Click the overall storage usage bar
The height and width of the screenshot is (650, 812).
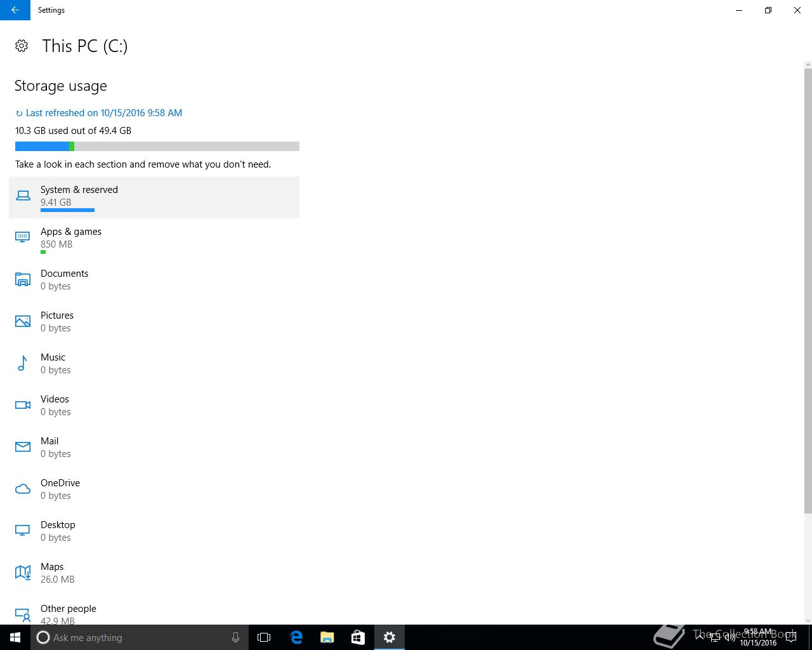[157, 147]
